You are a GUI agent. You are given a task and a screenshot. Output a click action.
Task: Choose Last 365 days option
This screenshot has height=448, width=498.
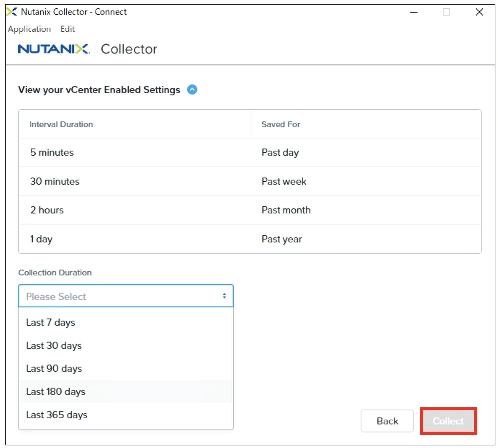(126, 415)
